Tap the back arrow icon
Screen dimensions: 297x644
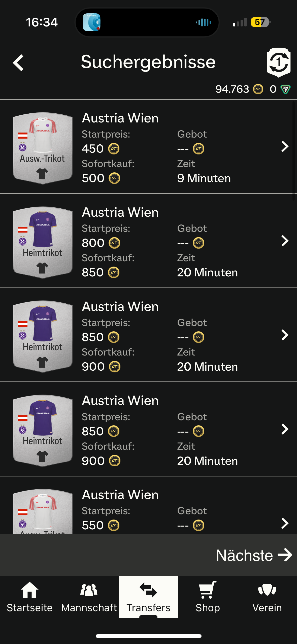[18, 63]
